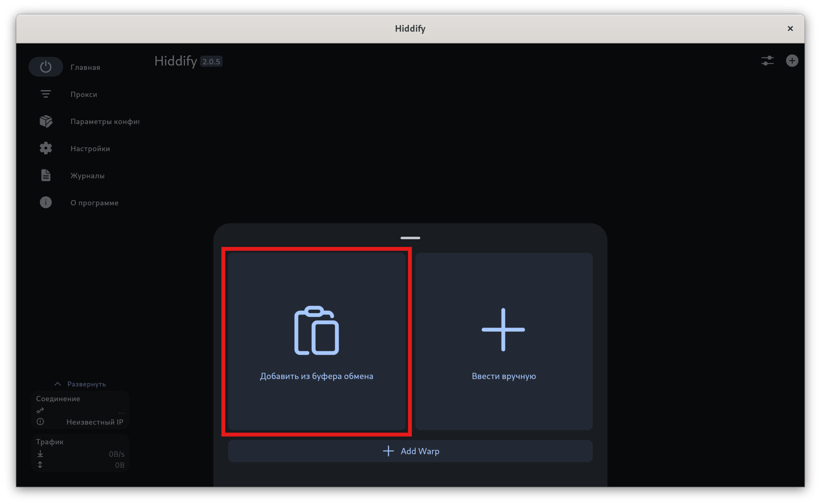Click the Неизвестный IP status text
820x504 pixels.
[x=95, y=422]
